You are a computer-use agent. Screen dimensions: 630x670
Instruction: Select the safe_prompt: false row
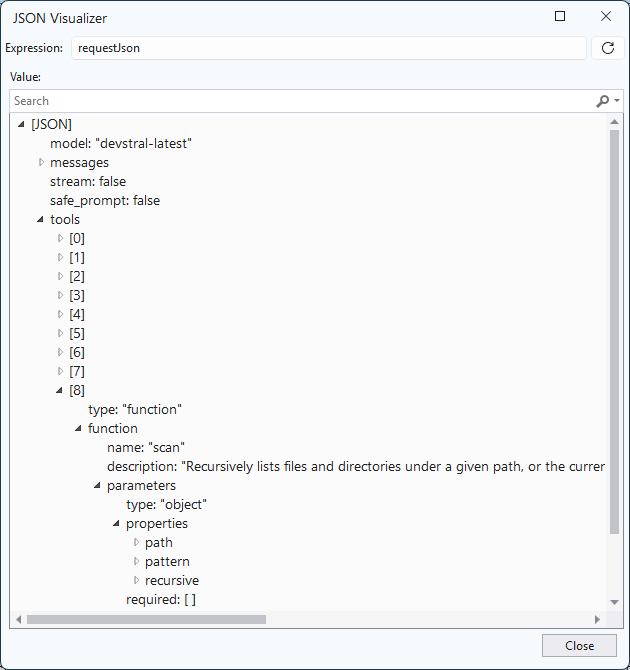(105, 201)
